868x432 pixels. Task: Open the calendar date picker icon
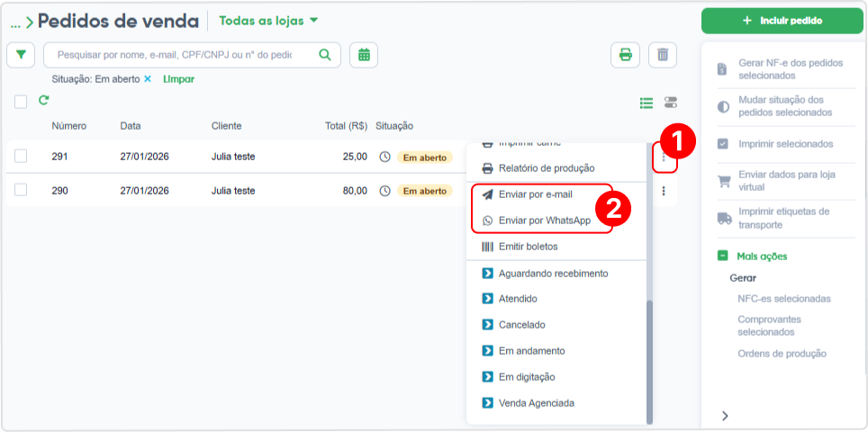[364, 55]
